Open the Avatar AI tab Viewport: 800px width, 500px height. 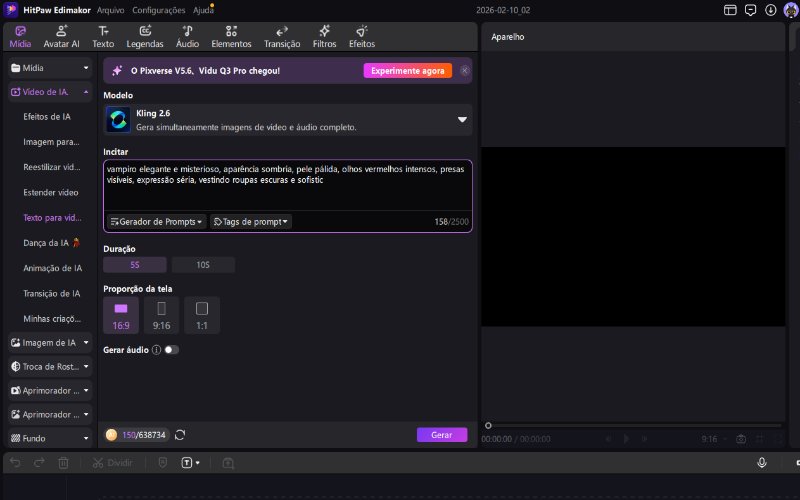coord(61,37)
